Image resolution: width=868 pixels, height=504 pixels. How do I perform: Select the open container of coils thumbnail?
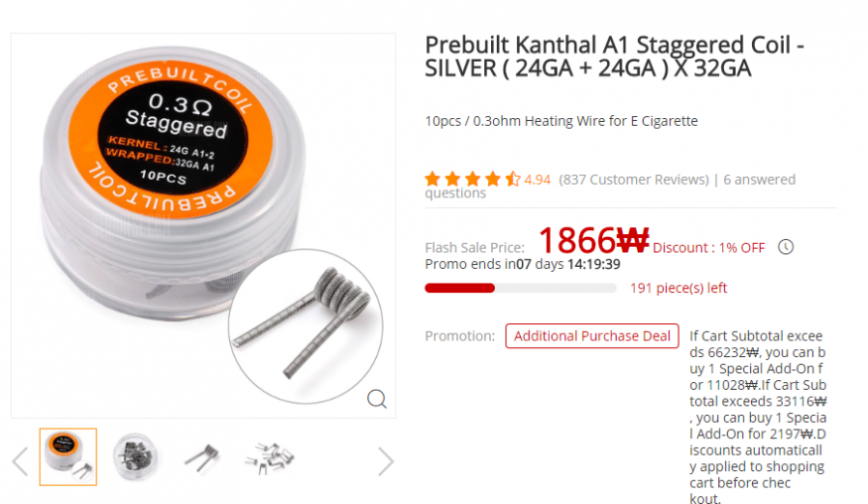[135, 457]
